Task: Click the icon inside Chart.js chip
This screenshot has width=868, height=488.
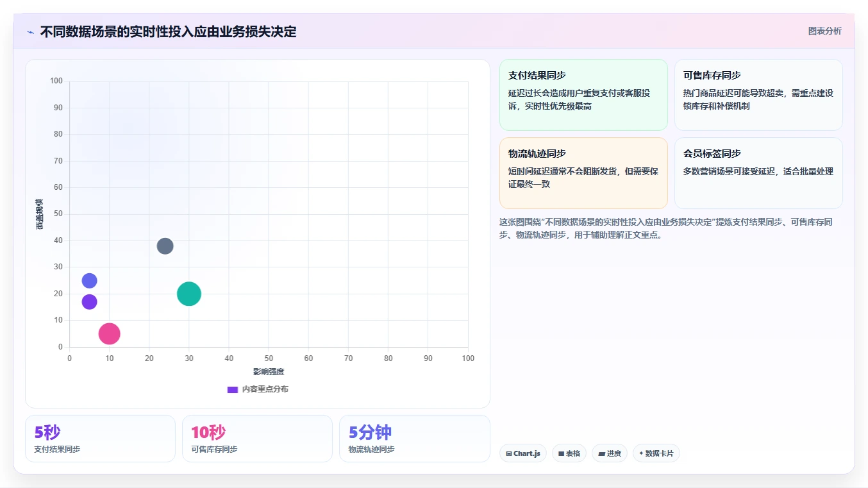Action: coord(509,453)
